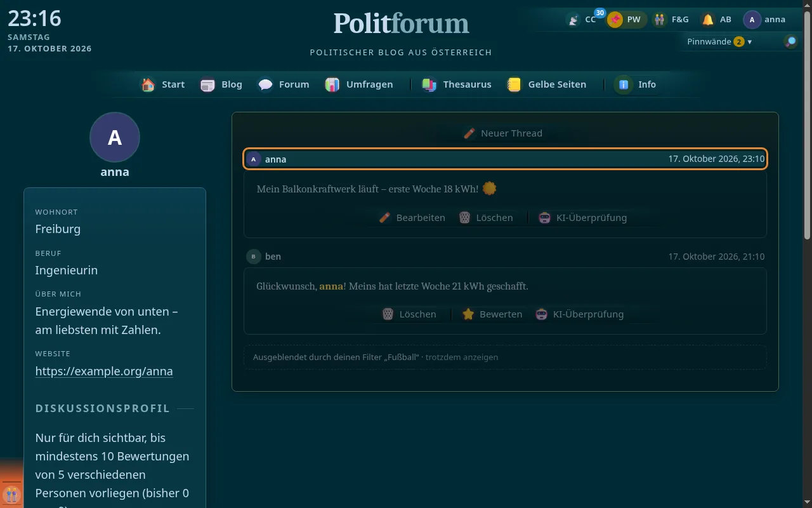Click the "Freiburg" Wohnort value
The height and width of the screenshot is (508, 812).
point(58,229)
